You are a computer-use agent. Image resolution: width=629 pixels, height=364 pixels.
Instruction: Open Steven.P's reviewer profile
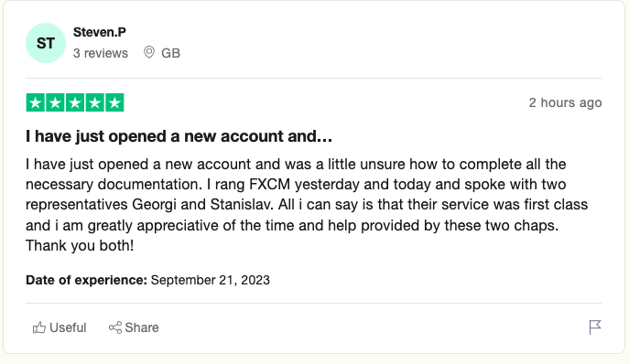tap(100, 32)
